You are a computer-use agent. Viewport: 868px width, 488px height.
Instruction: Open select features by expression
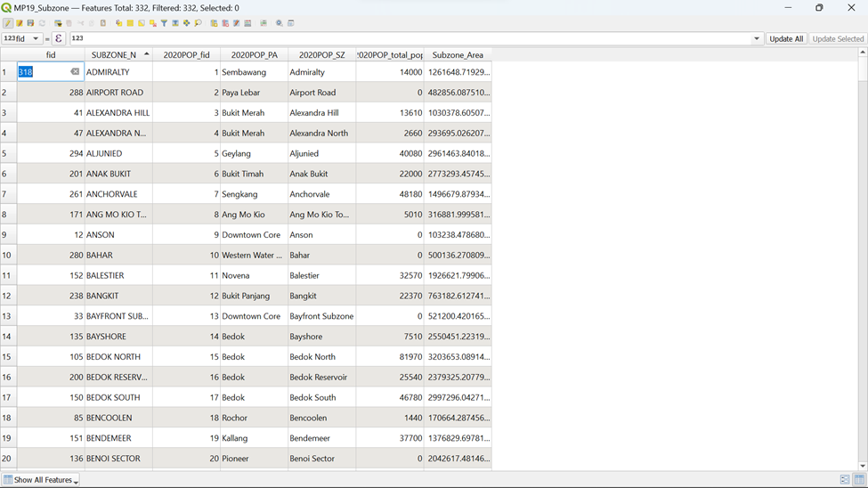pyautogui.click(x=118, y=23)
